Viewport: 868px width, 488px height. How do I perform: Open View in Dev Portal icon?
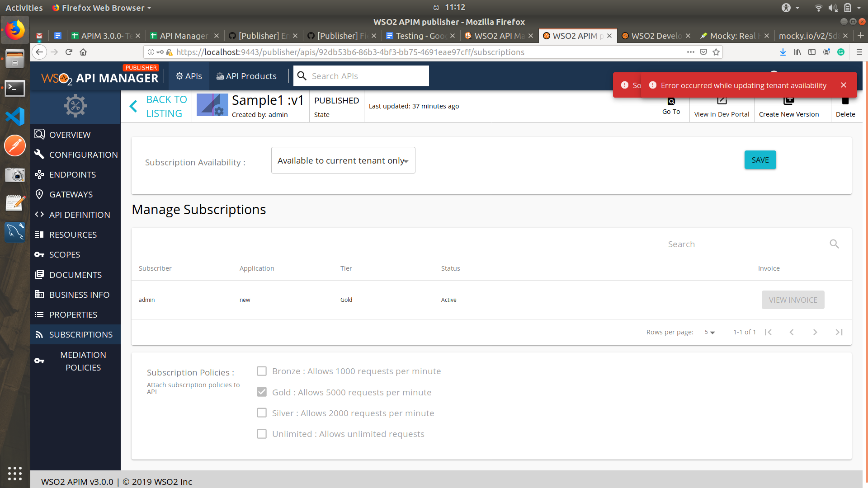[x=722, y=100]
